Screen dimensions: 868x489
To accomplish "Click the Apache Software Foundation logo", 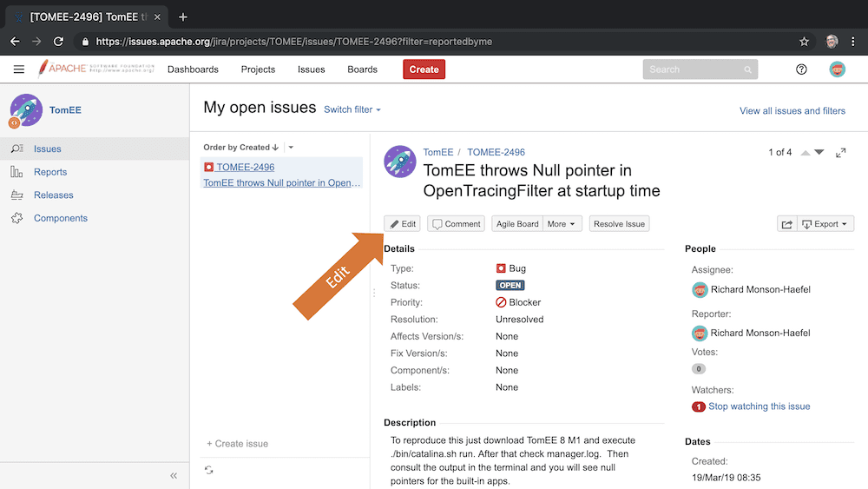I will (x=95, y=69).
